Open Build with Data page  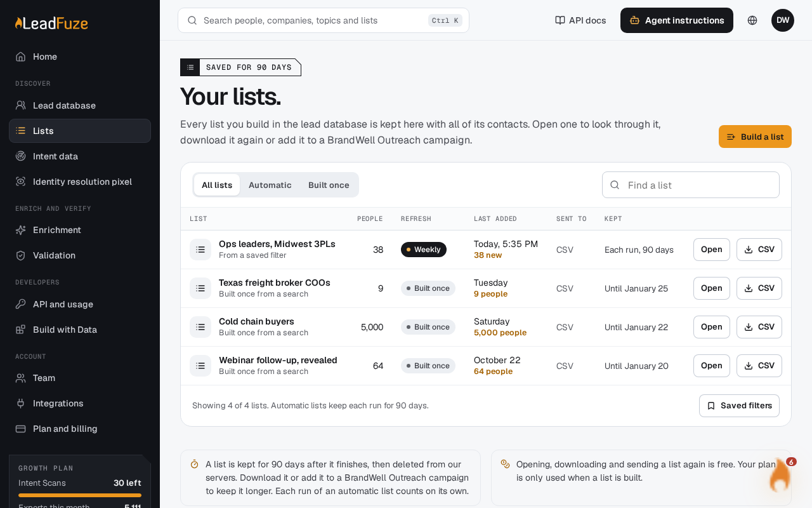click(80, 330)
